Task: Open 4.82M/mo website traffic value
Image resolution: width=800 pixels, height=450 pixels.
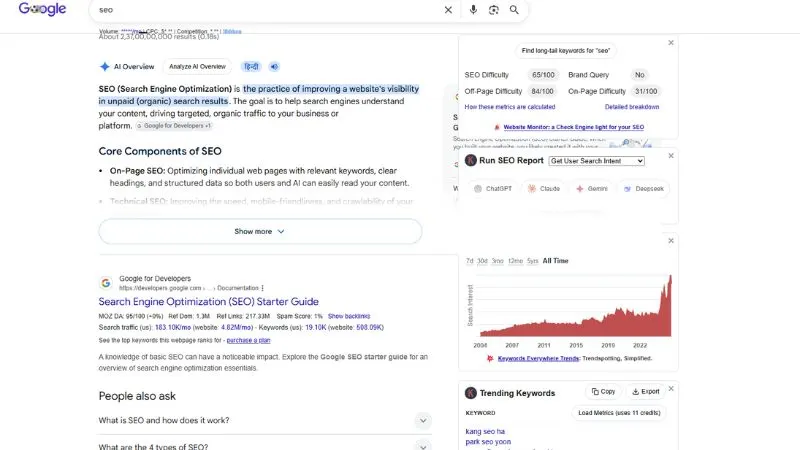Action: coord(236,328)
